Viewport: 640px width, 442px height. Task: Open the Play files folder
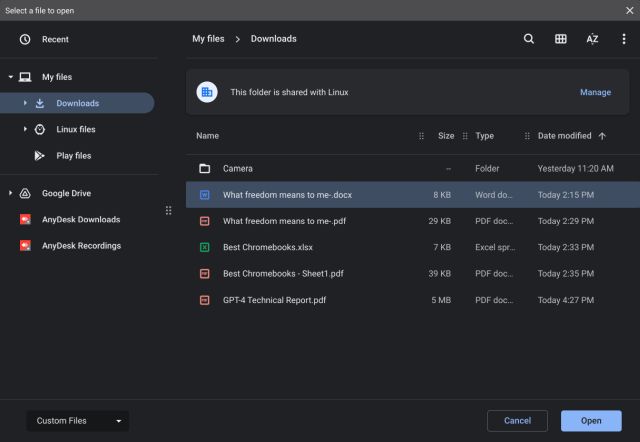pos(73,155)
